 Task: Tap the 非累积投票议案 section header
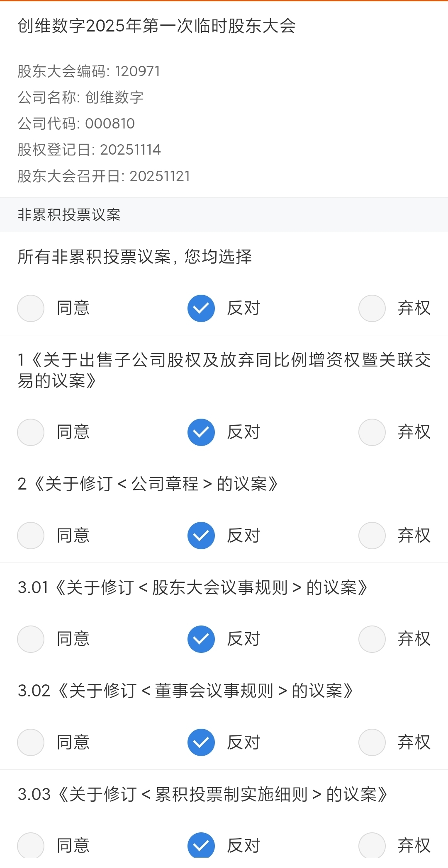[x=69, y=215]
